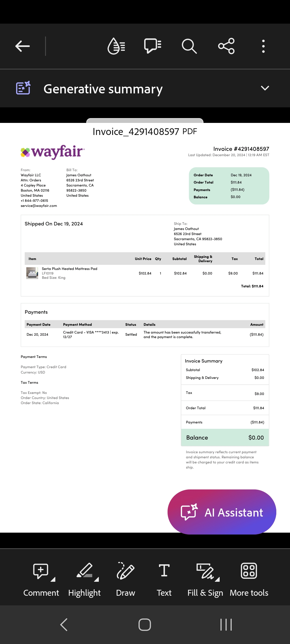
Task: Select the Comment tool
Action: 41,580
